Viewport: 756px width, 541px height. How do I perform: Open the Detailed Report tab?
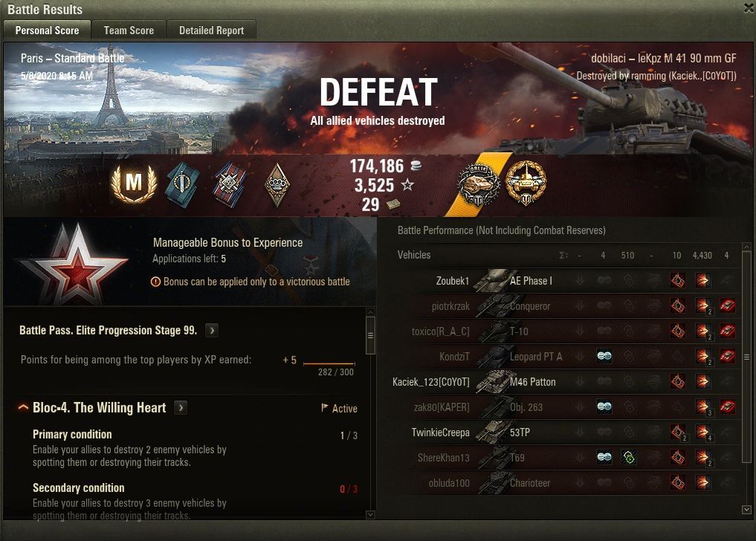[x=211, y=30]
